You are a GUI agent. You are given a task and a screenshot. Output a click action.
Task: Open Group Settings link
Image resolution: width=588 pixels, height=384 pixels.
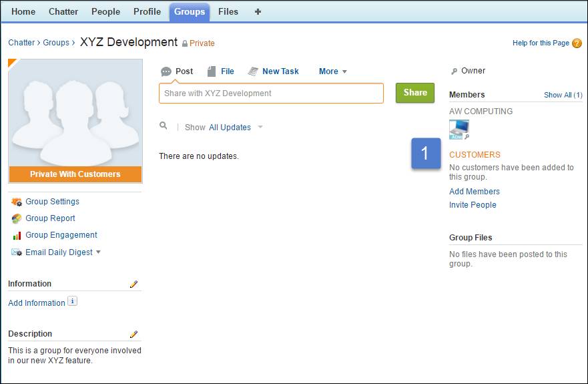(52, 202)
